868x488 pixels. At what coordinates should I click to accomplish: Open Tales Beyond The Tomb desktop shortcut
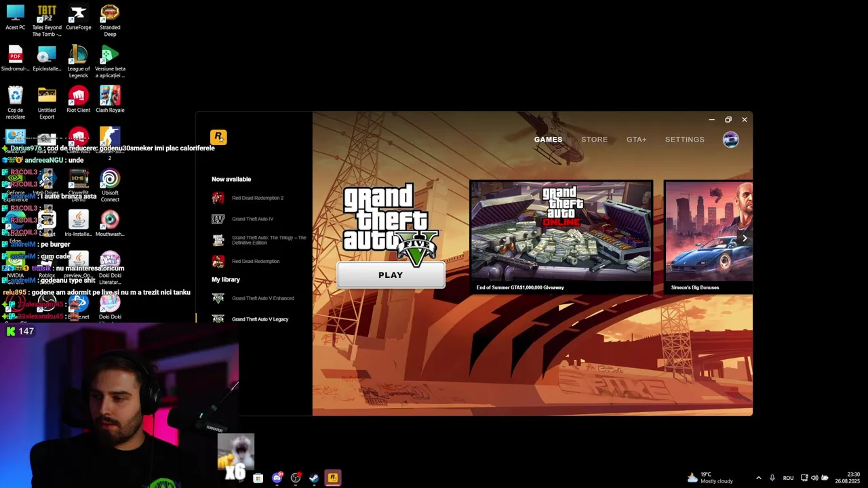pyautogui.click(x=47, y=21)
